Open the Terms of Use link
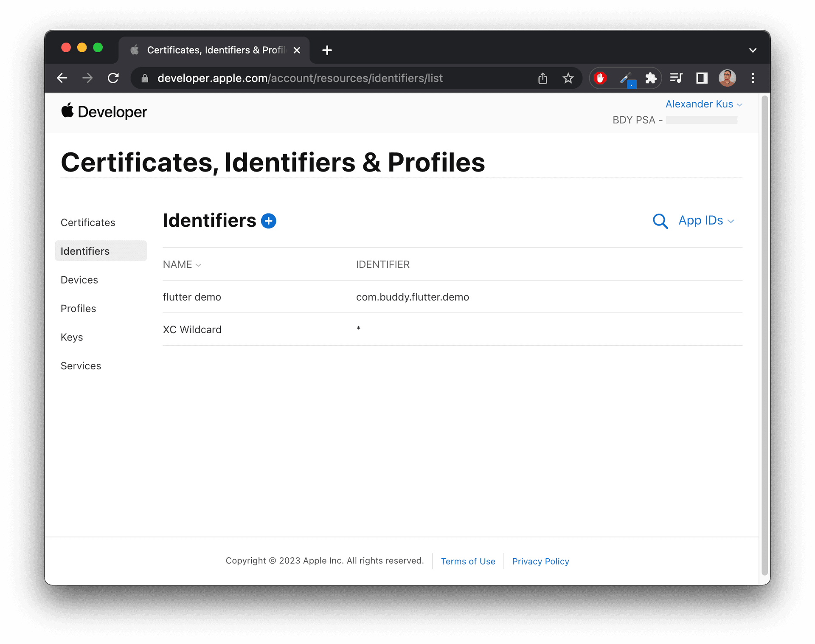 coord(468,561)
